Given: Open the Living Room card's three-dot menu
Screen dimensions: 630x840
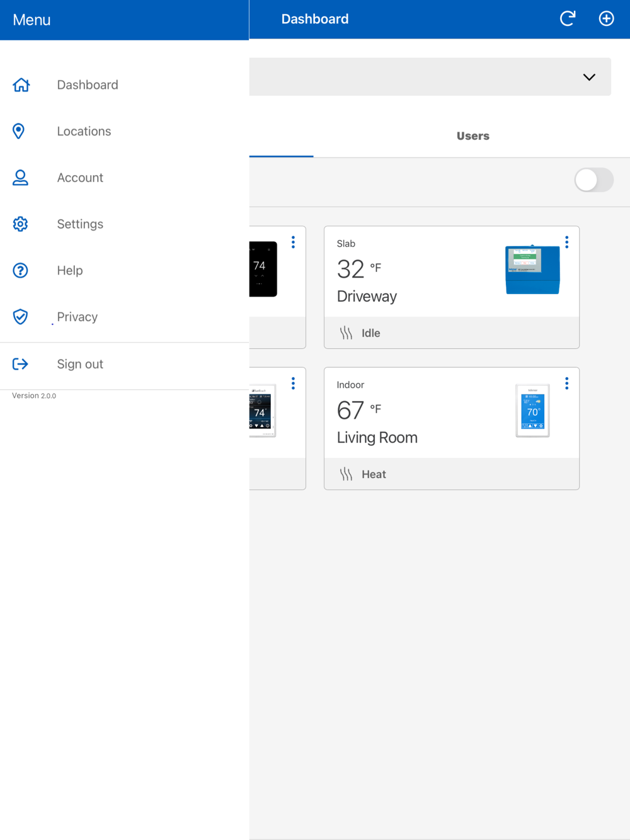Looking at the screenshot, I should coord(567,383).
